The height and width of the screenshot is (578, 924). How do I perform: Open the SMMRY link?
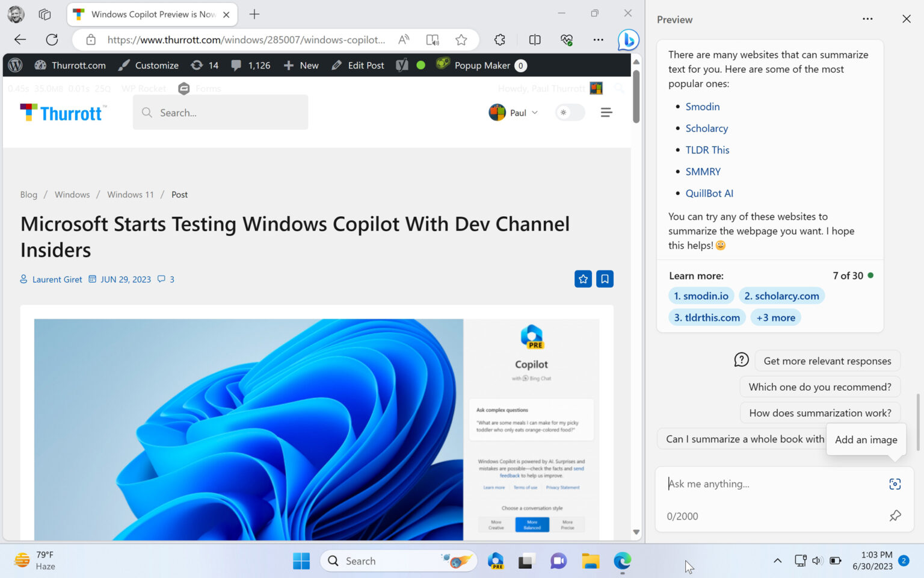click(x=703, y=172)
